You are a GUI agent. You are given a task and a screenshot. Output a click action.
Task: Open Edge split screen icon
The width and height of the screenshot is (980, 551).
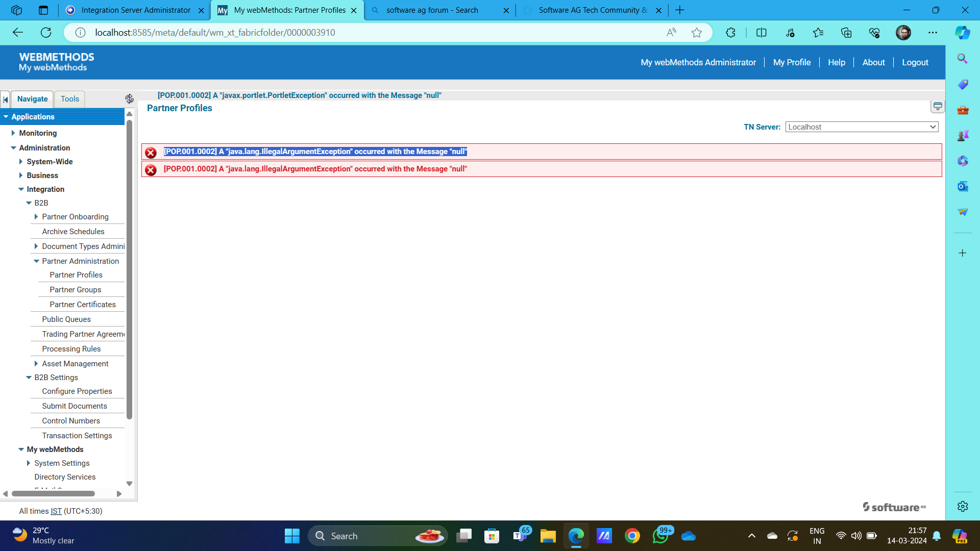pos(761,33)
